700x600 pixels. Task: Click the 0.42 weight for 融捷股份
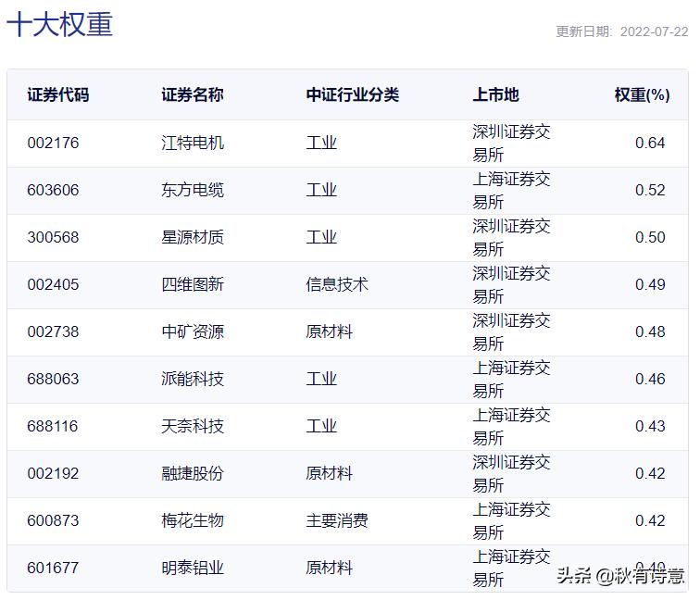pyautogui.click(x=650, y=474)
